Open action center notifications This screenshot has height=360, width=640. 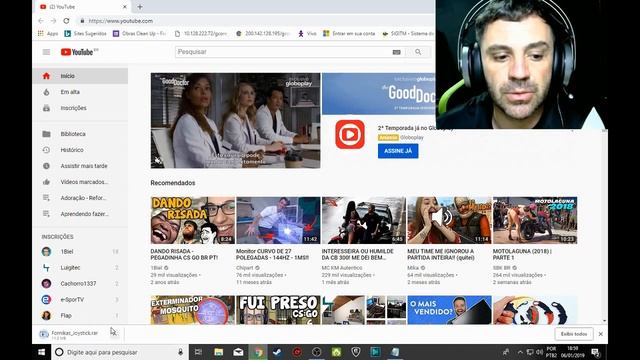(596, 352)
